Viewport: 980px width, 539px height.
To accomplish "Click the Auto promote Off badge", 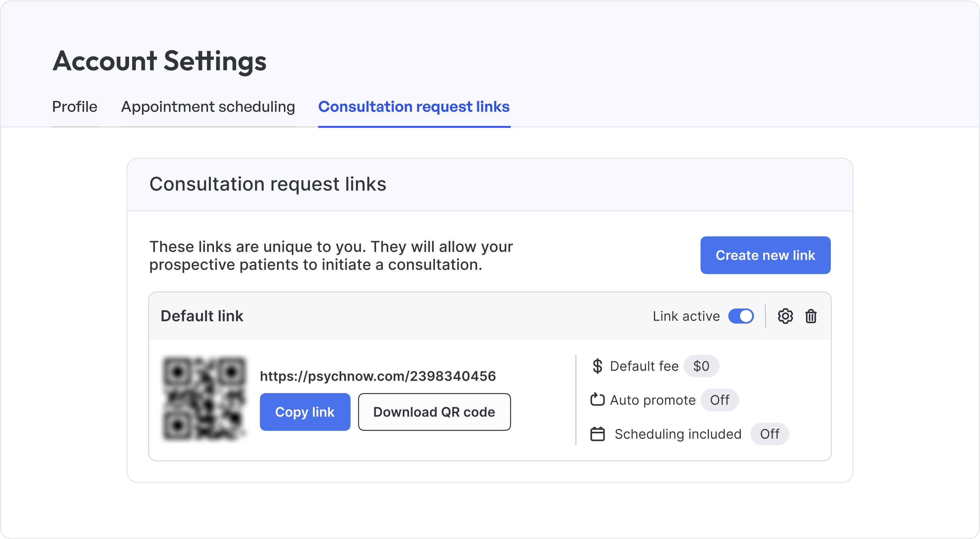I will (x=719, y=400).
